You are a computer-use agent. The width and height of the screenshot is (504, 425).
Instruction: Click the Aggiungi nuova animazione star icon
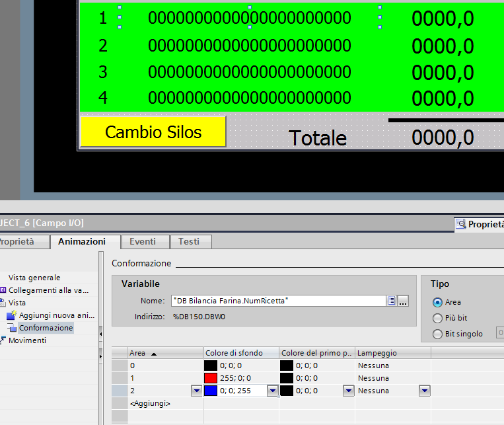[12, 315]
